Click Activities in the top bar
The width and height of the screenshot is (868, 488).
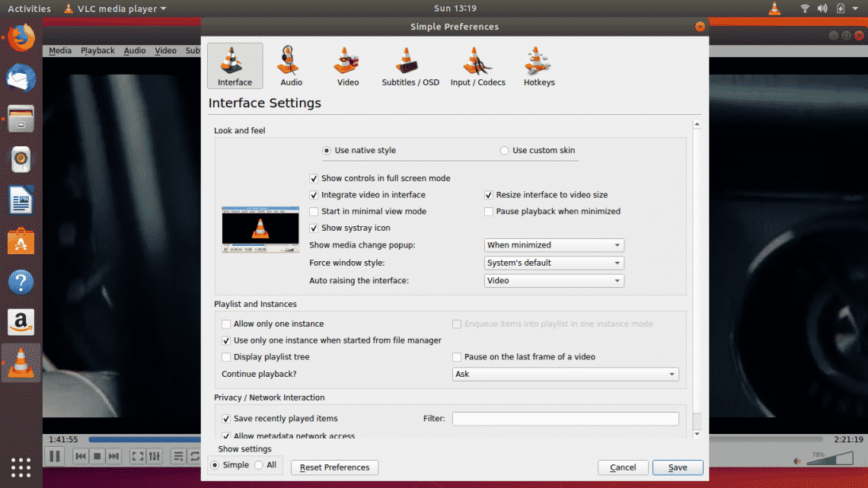coord(29,8)
